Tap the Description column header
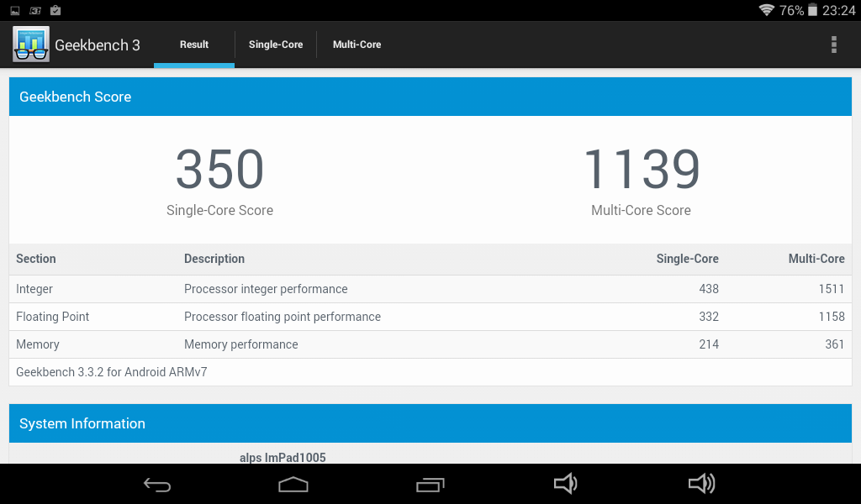The height and width of the screenshot is (504, 861). tap(214, 259)
